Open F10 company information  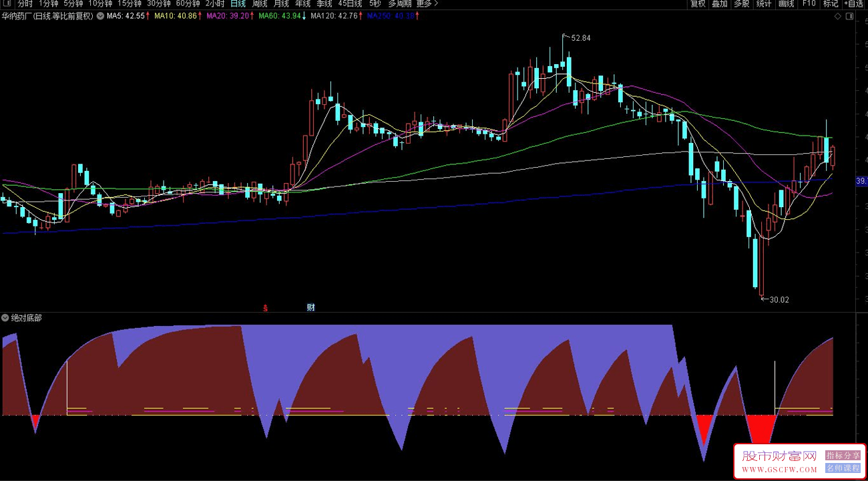click(809, 4)
